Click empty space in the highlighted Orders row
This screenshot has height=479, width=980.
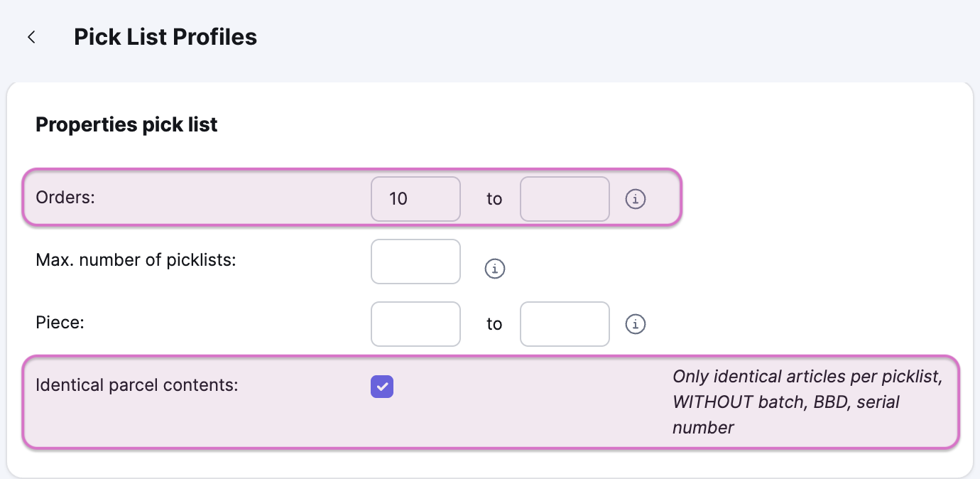tap(234, 199)
